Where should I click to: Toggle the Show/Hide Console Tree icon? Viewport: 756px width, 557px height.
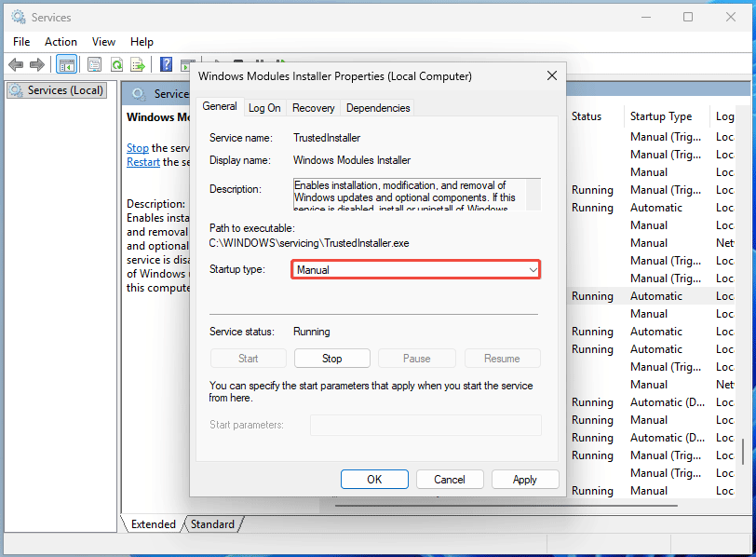(x=67, y=64)
